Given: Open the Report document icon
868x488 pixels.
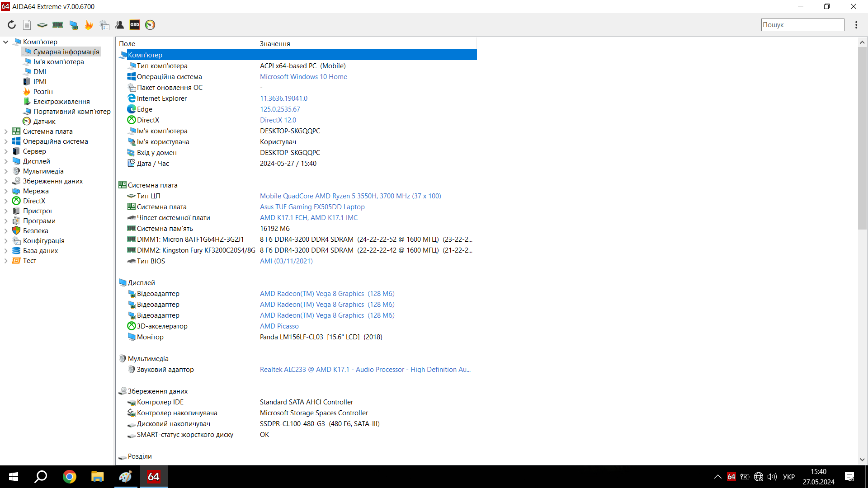Looking at the screenshot, I should tap(27, 25).
